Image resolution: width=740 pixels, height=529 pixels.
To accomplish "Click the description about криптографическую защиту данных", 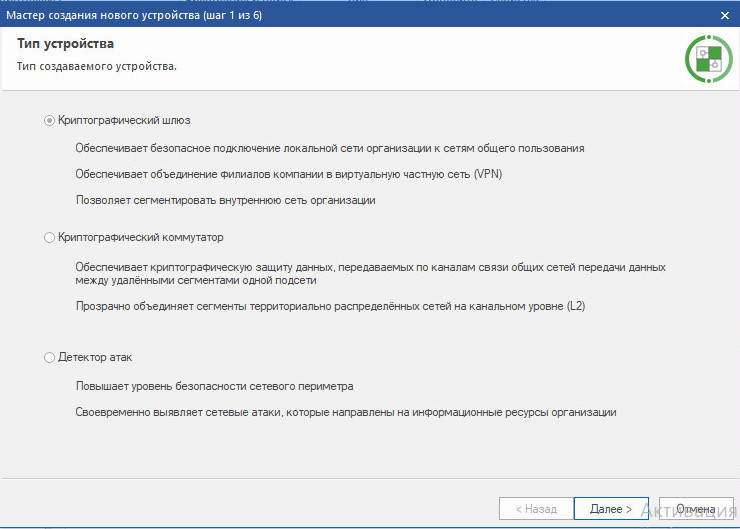I will [370, 273].
